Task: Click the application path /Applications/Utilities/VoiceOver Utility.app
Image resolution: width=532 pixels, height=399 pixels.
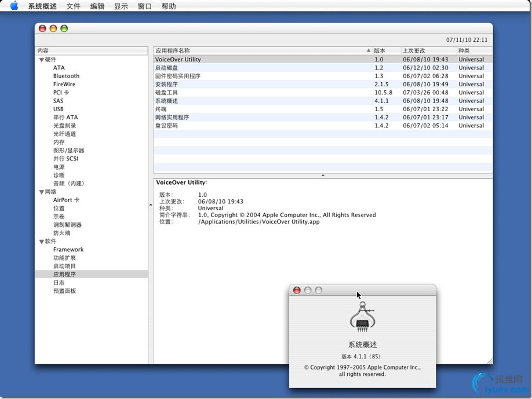Action: coord(259,222)
